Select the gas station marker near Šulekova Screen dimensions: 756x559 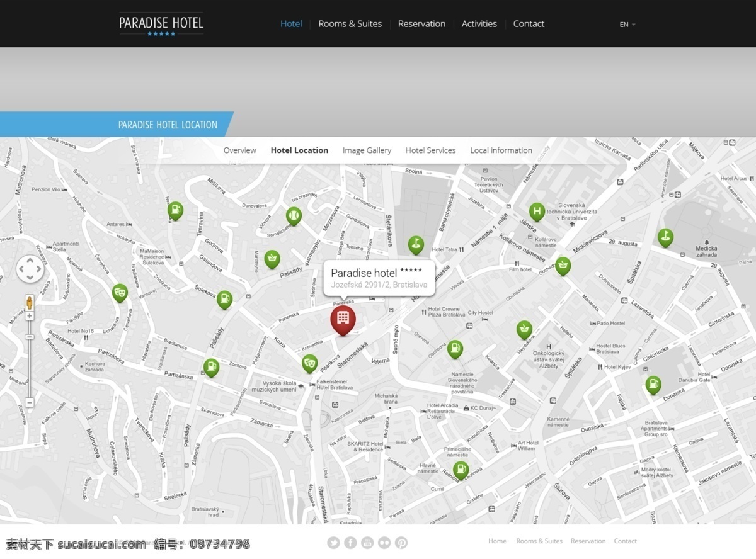224,299
